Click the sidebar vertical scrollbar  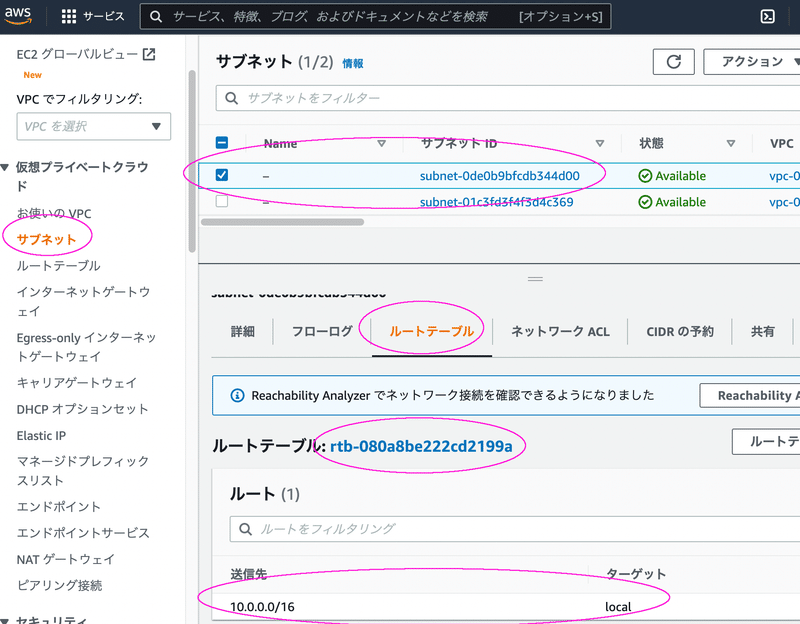pos(192,161)
